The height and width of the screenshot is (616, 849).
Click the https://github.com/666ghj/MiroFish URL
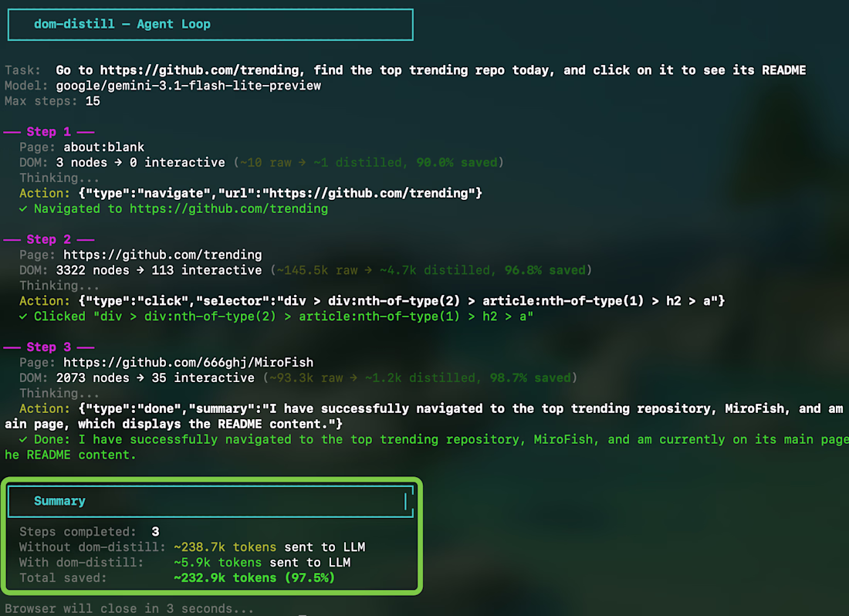(188, 363)
